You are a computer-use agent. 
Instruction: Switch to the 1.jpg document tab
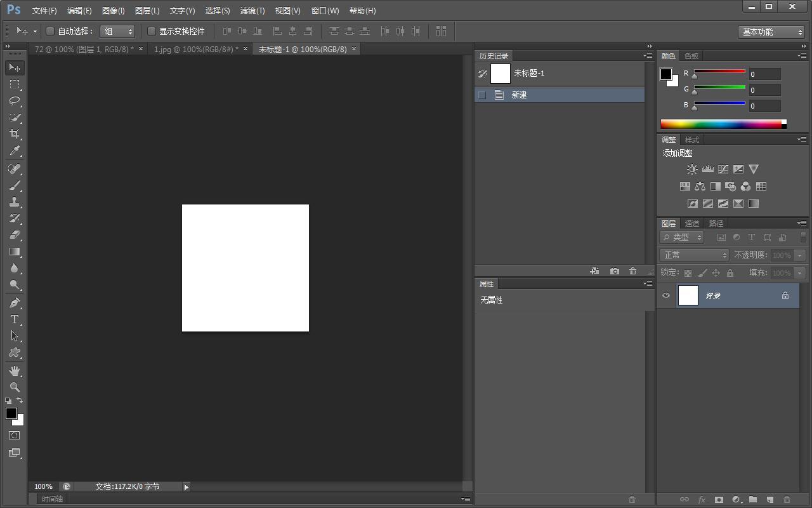point(196,49)
